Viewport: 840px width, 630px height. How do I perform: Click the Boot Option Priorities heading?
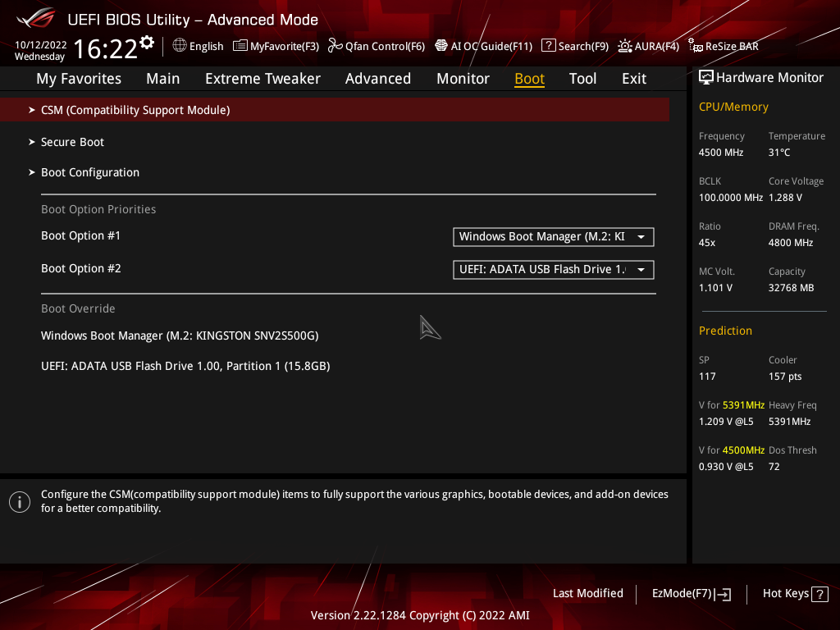coord(98,209)
